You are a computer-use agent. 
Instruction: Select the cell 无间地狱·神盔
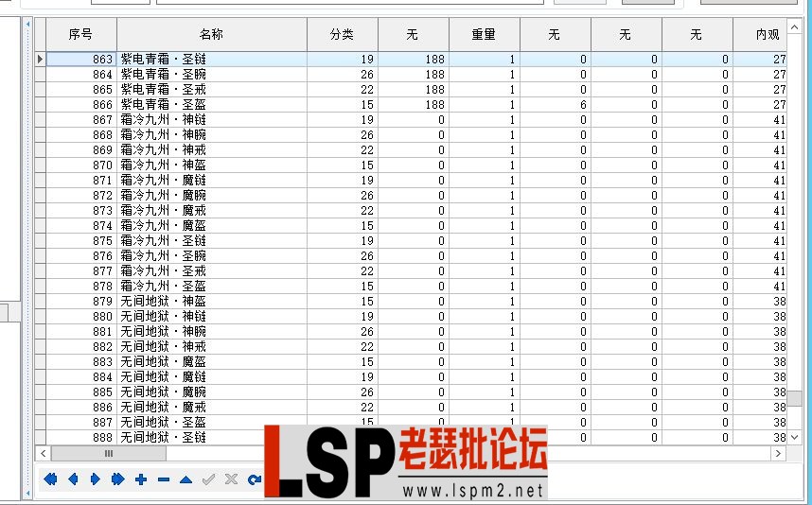212,301
